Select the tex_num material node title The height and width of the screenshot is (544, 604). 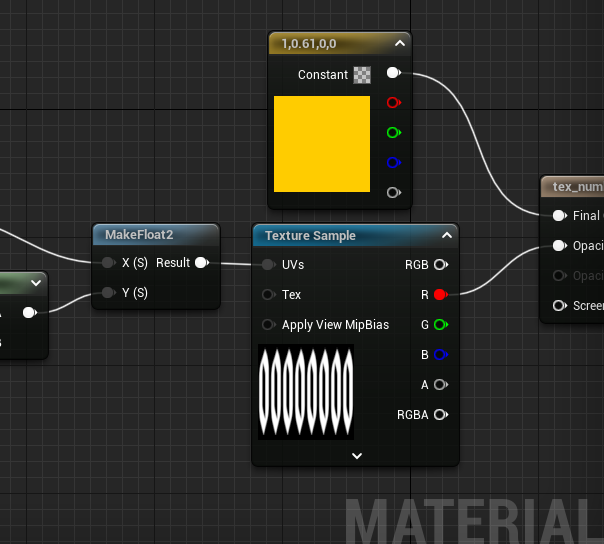click(578, 187)
